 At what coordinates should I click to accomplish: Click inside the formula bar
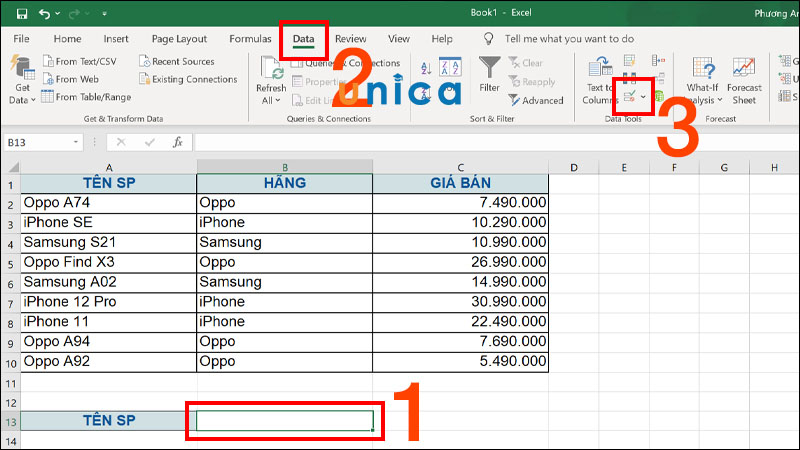coord(495,142)
